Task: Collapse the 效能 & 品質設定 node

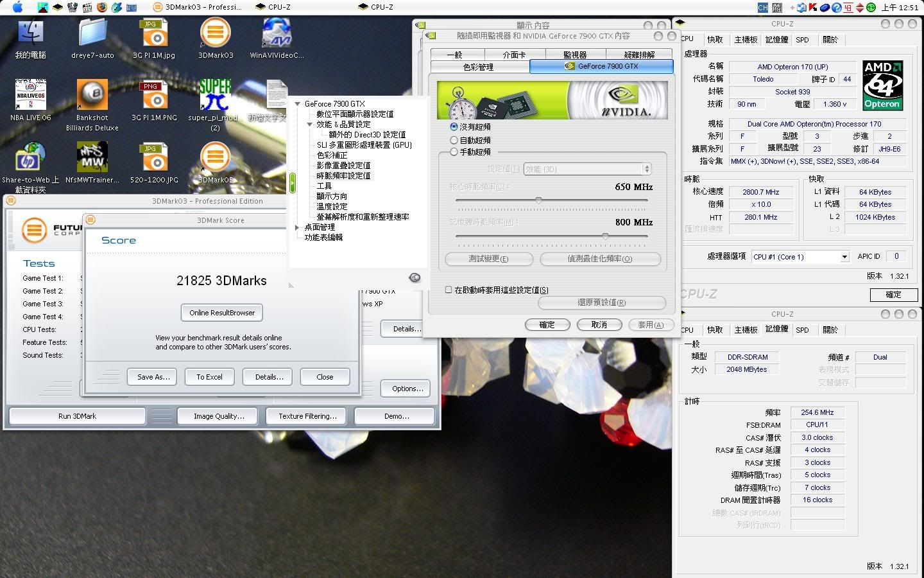Action: click(310, 125)
